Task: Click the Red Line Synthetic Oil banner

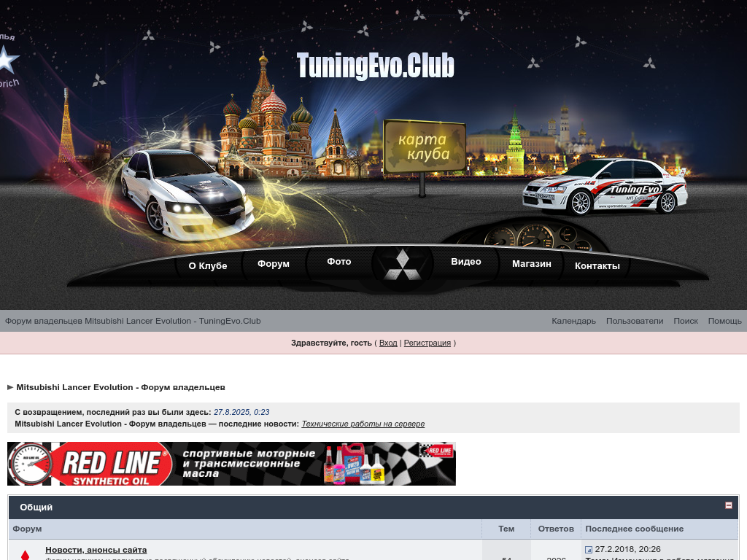Action: [231, 464]
